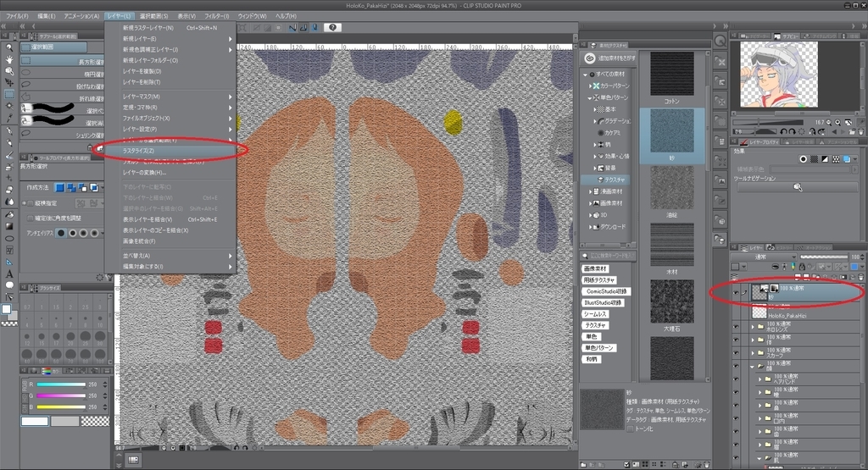Click the layer opacity slider
Image resolution: width=868 pixels, height=470 pixels.
click(x=824, y=257)
